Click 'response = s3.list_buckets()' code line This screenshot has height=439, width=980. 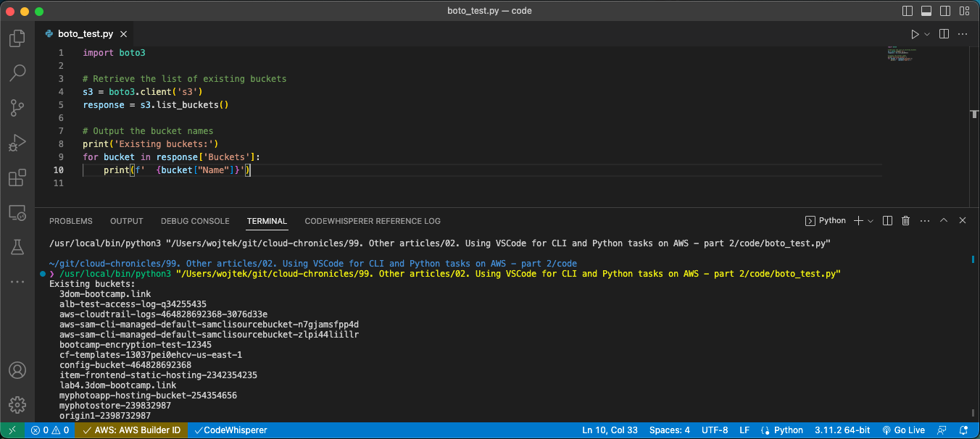coord(155,105)
